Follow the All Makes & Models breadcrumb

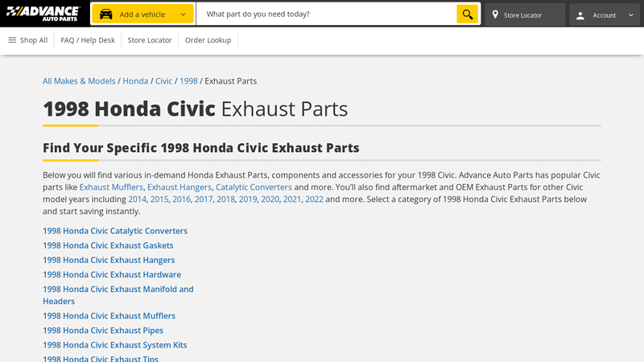[79, 81]
